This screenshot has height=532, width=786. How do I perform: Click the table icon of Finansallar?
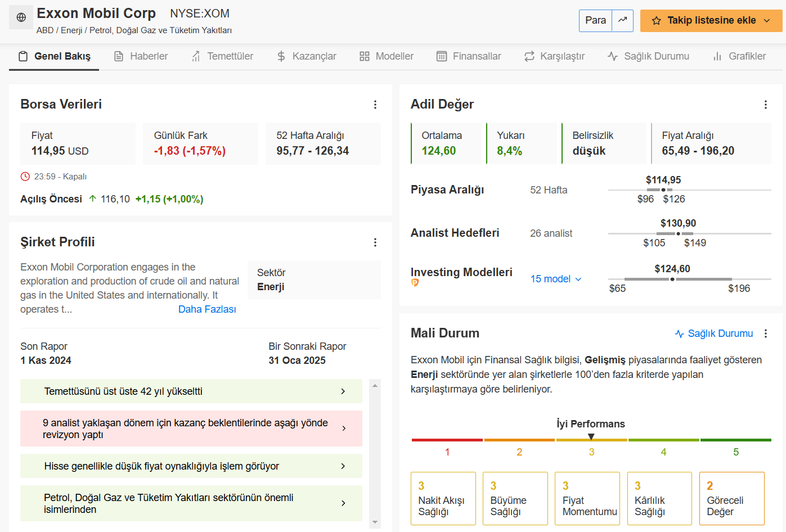(442, 56)
